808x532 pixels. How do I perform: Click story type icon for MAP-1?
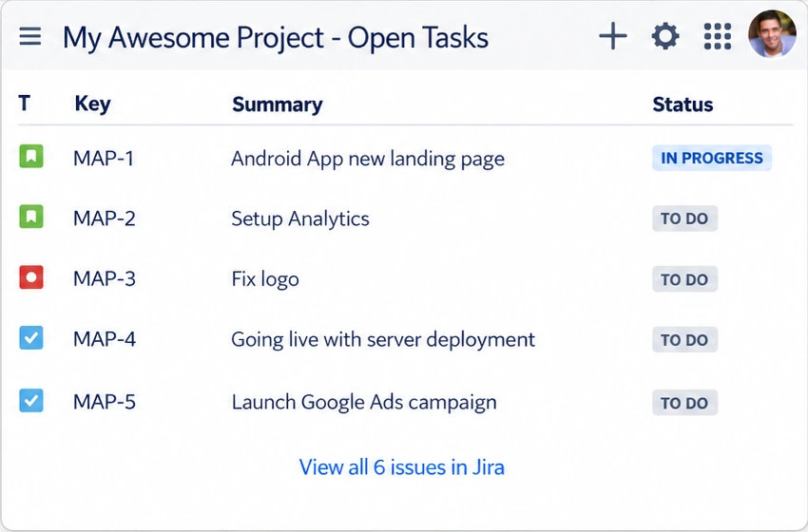pos(31,156)
